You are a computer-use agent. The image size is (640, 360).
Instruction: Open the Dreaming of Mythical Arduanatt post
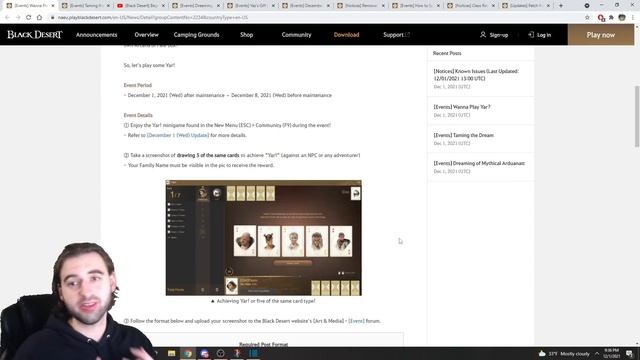479,163
